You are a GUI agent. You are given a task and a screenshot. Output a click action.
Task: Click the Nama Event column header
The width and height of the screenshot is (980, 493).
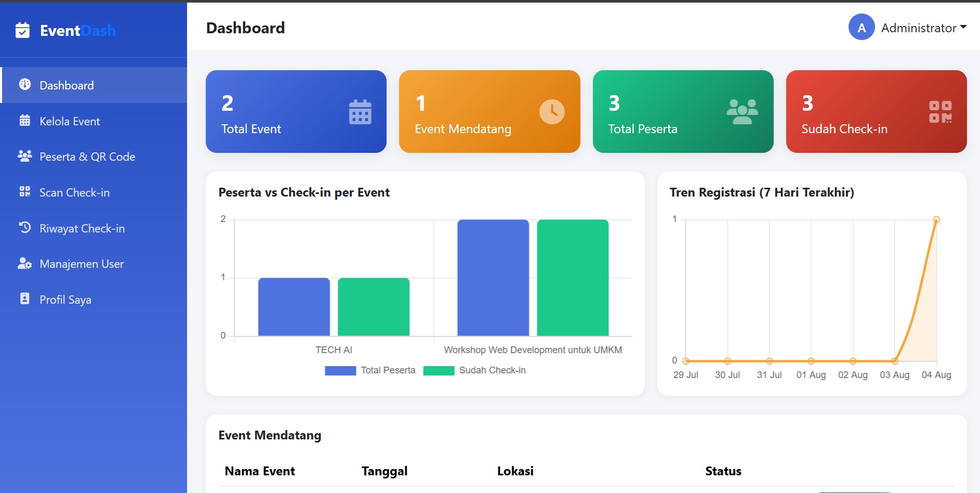pyautogui.click(x=260, y=471)
